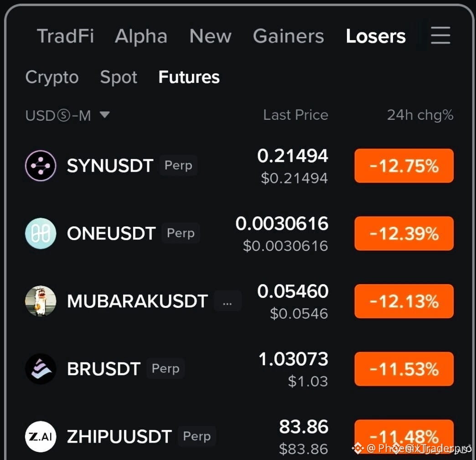This screenshot has width=476, height=460.
Task: Switch to the Gainers tab
Action: (289, 36)
